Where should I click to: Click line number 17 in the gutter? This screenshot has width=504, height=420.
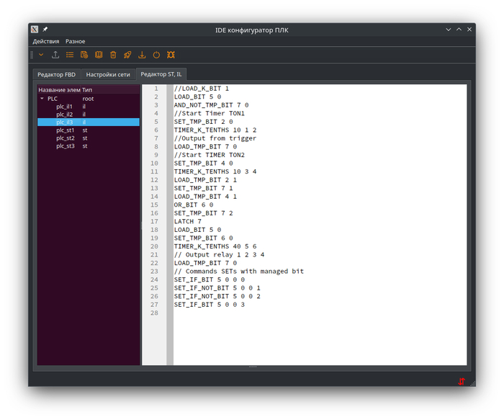[x=154, y=222]
